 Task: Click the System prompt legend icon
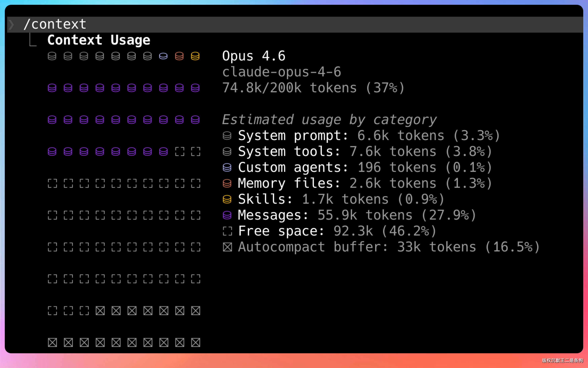coord(227,136)
